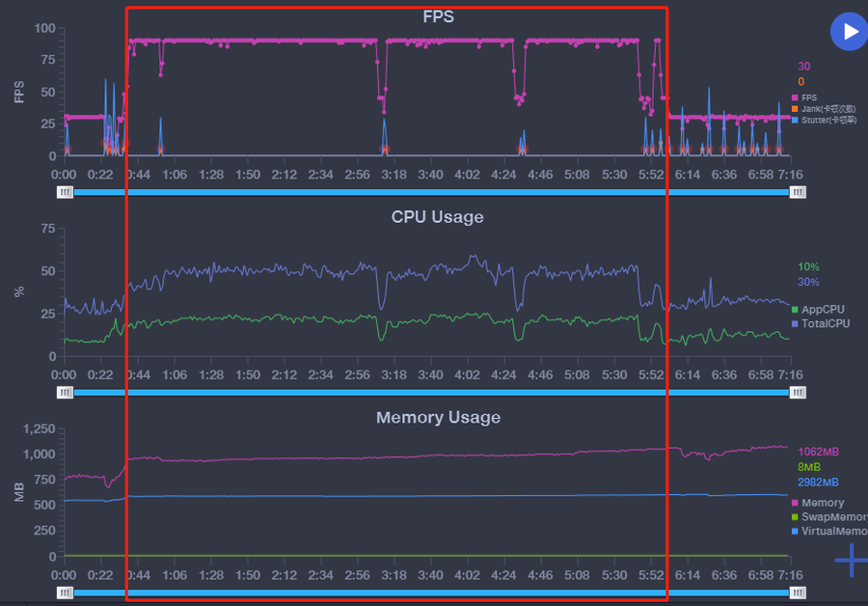This screenshot has width=868, height=606.
Task: Click the Memory Usage chart title
Action: (438, 418)
